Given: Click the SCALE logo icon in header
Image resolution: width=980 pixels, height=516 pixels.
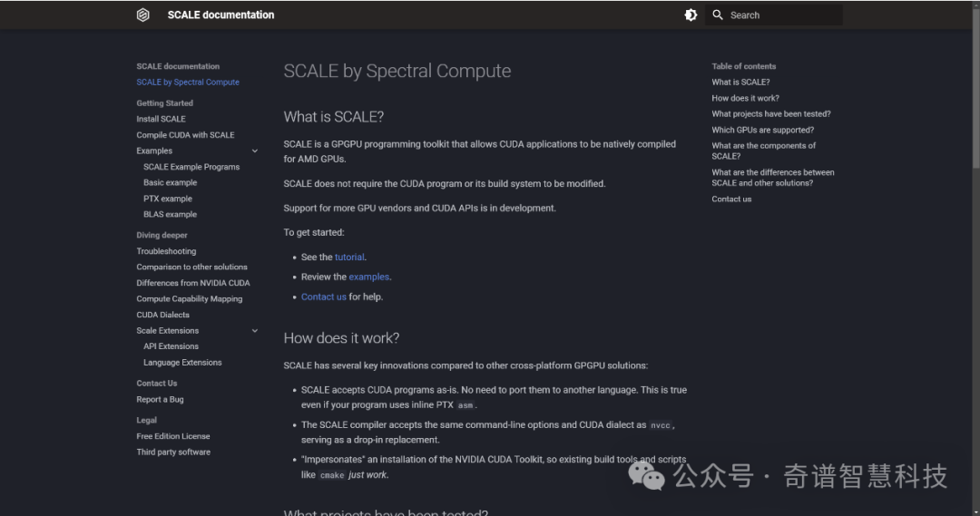Looking at the screenshot, I should click(x=143, y=15).
